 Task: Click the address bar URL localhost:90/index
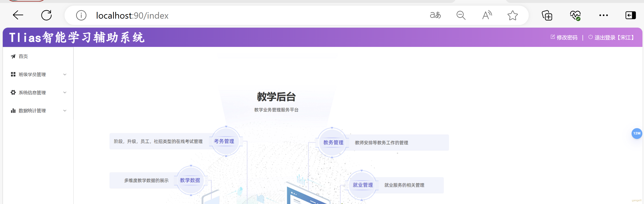[x=132, y=15]
